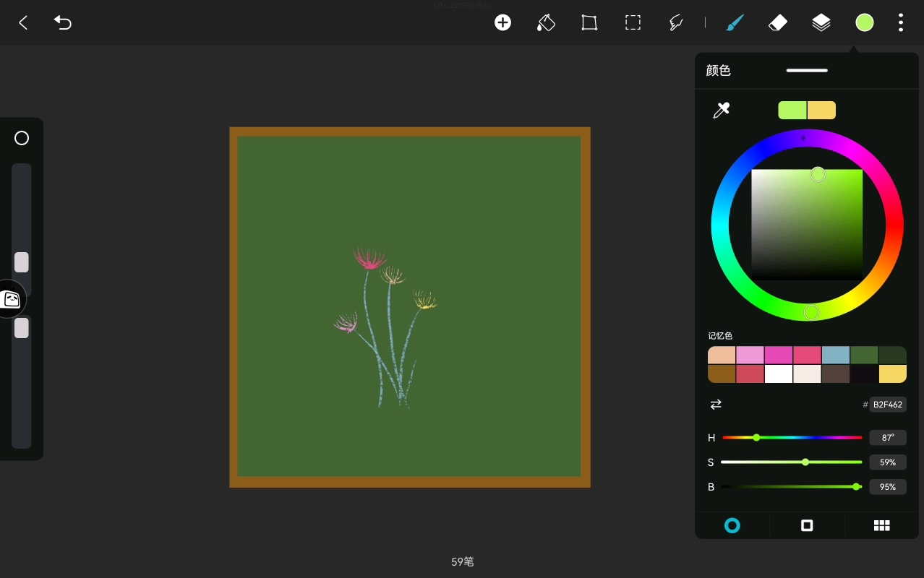Image resolution: width=924 pixels, height=578 pixels.
Task: Click the saturation value field 59%
Action: 888,462
